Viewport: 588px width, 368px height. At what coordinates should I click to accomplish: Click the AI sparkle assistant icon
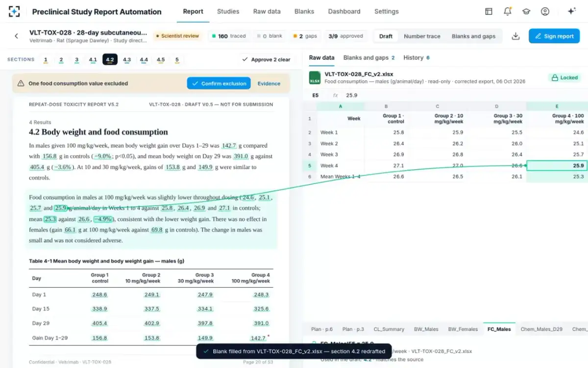[571, 11]
